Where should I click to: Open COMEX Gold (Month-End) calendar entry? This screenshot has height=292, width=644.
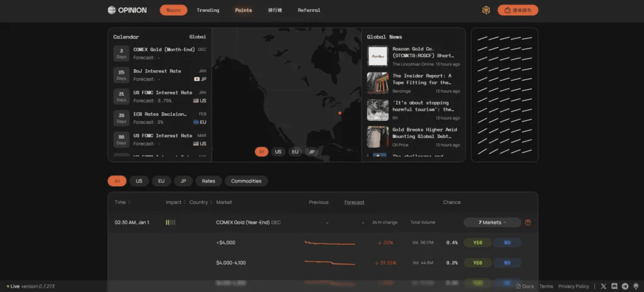[160, 53]
